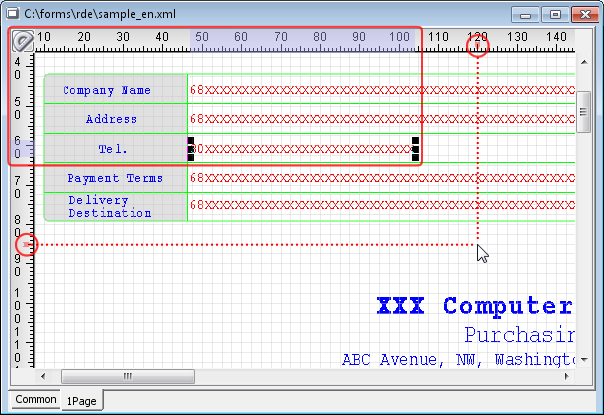Select the Delivery Destination data field
Screen dimensions: 604x415
click(381, 205)
